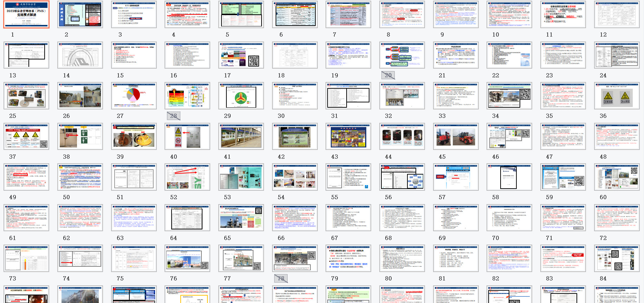This screenshot has width=644, height=303.
Task: Select slide 36 showing two yellow warning signs
Action: pos(617,96)
